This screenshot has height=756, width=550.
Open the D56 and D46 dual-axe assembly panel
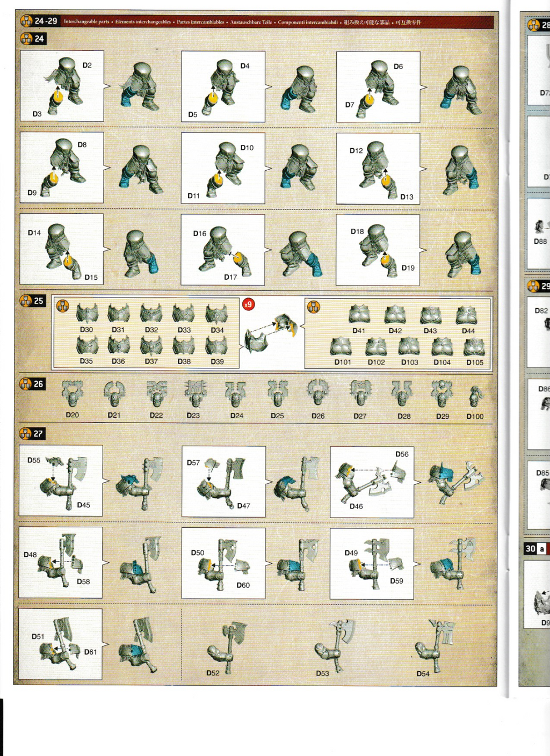pyautogui.click(x=372, y=482)
